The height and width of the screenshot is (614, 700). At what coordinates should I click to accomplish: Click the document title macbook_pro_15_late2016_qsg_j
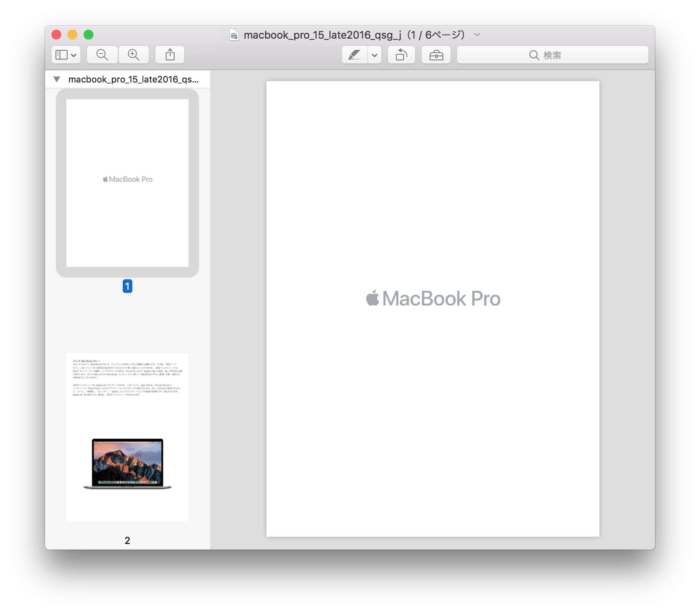click(323, 35)
